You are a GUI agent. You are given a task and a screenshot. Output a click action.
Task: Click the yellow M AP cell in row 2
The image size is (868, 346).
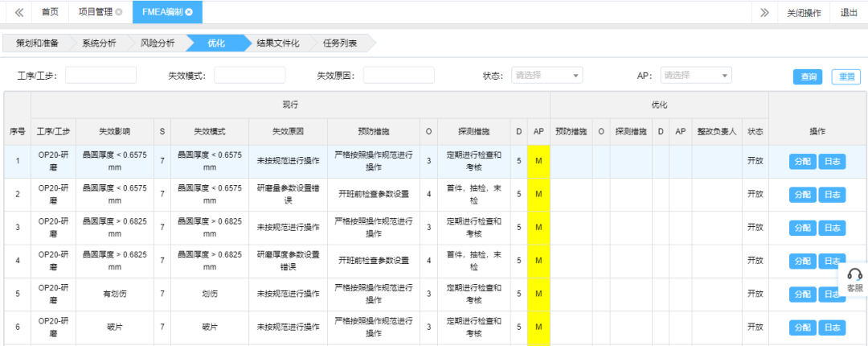(538, 194)
